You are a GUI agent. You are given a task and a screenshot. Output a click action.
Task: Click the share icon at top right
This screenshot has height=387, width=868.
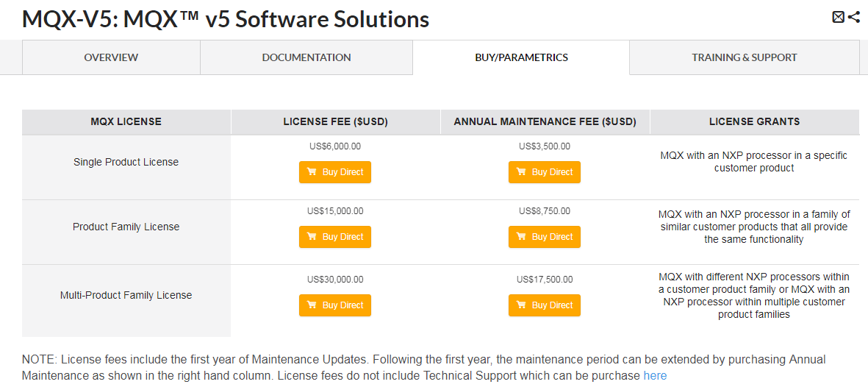853,17
